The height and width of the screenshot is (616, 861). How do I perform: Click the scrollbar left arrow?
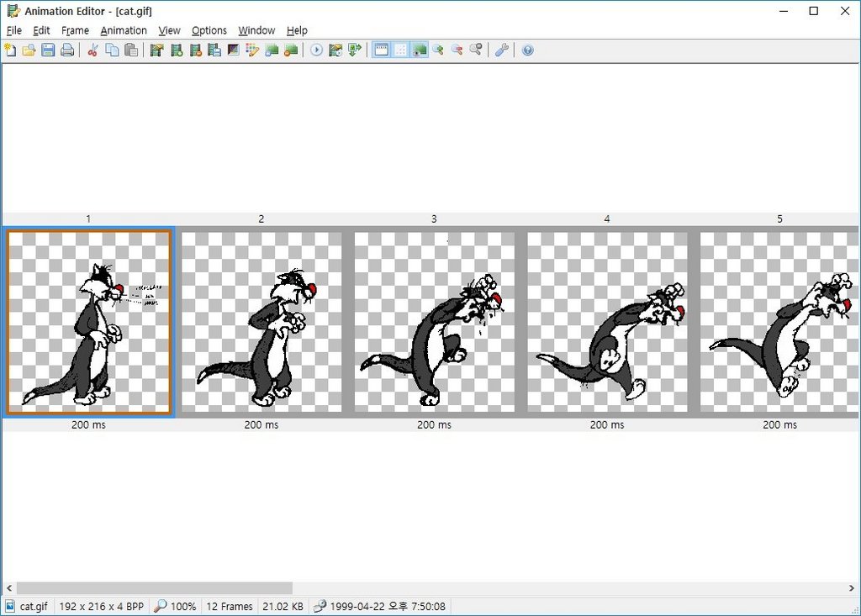(x=8, y=588)
